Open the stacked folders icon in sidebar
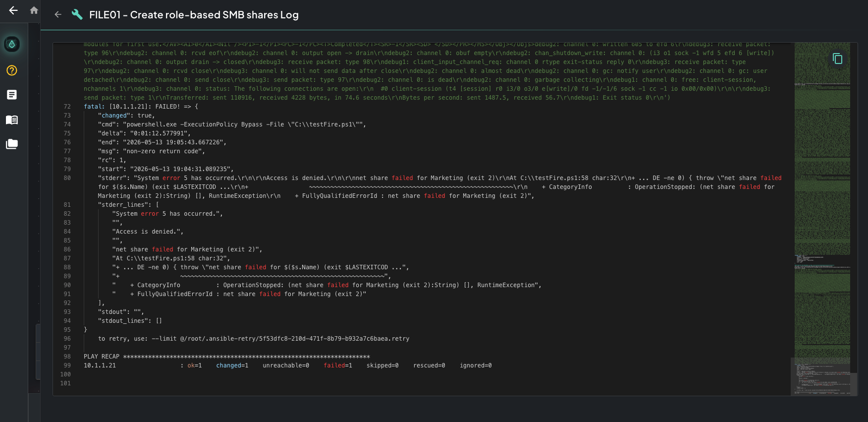 [12, 144]
